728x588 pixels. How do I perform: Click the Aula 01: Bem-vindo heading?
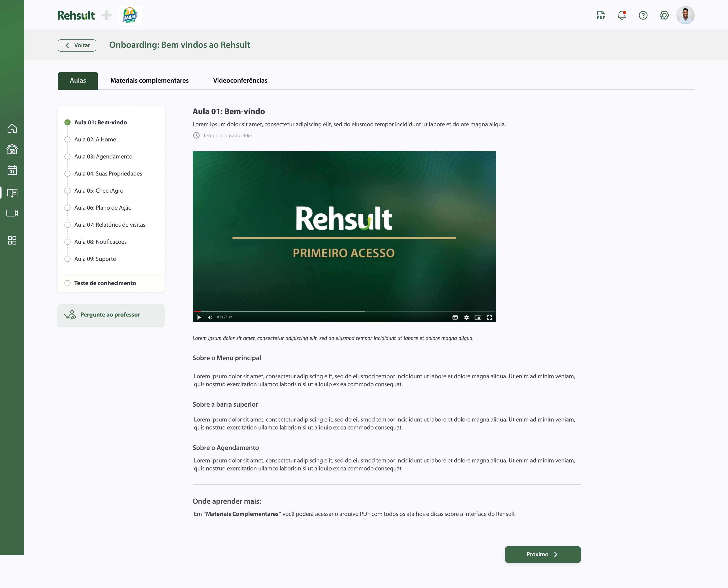click(229, 111)
